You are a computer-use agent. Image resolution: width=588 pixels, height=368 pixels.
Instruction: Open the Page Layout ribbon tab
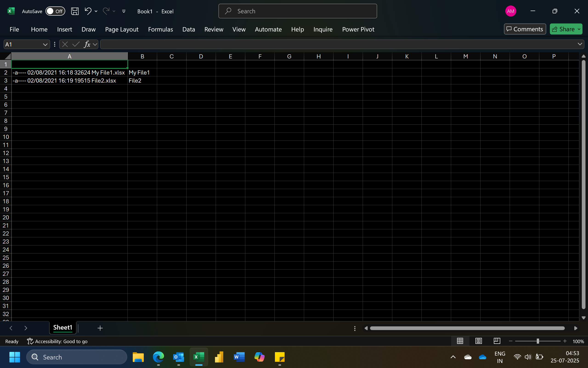pos(122,29)
